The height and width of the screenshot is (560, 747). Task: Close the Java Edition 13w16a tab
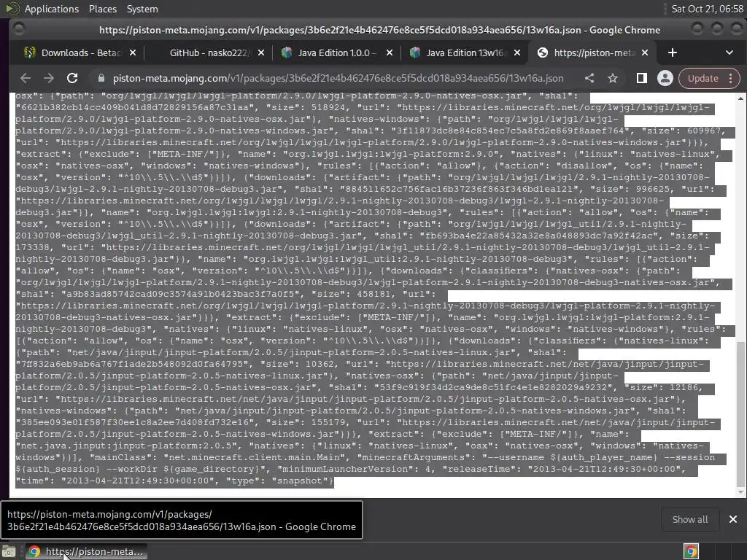click(518, 52)
